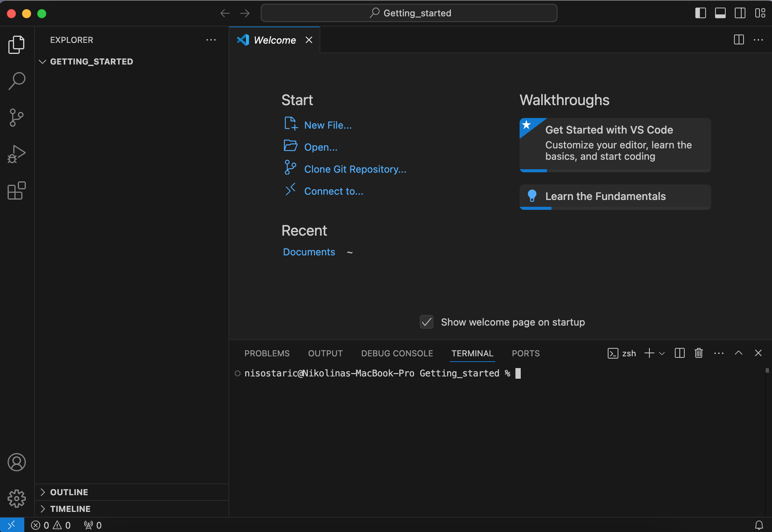Open Run and Debug view
The width and height of the screenshot is (772, 532).
pyautogui.click(x=17, y=154)
